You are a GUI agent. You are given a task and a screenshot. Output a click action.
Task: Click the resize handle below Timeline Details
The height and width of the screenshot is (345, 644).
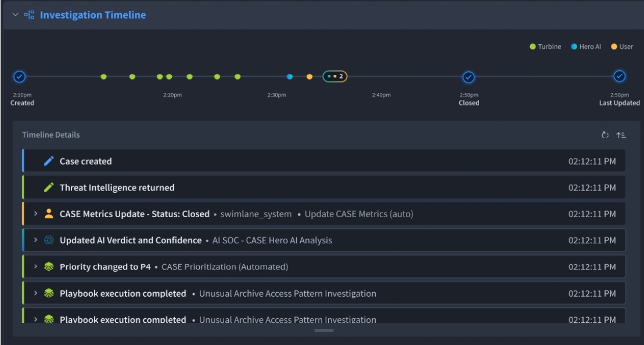click(x=323, y=330)
